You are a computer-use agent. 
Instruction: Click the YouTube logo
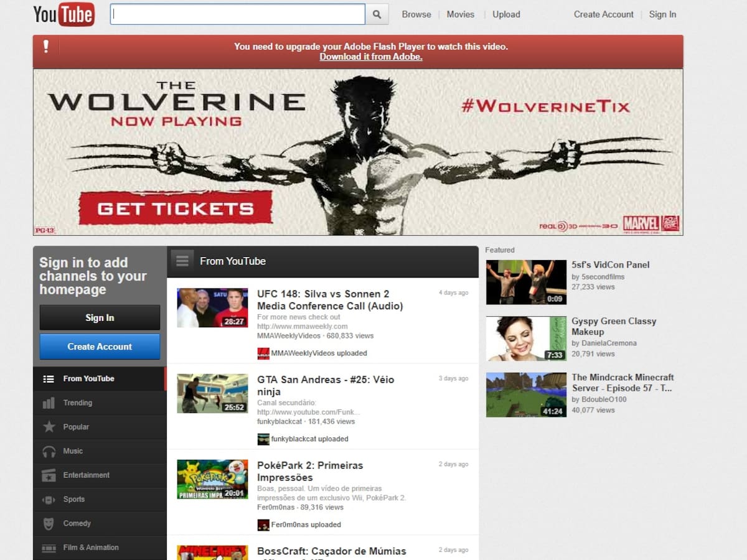pos(64,14)
